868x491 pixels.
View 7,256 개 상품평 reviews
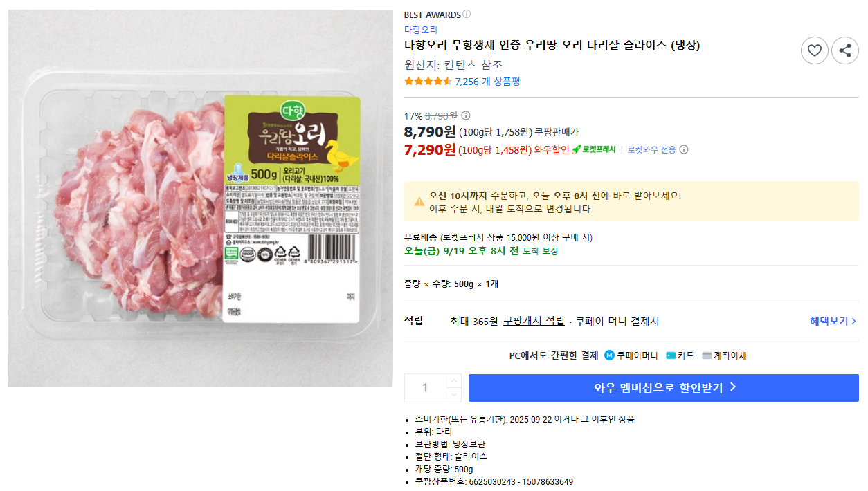(x=487, y=81)
